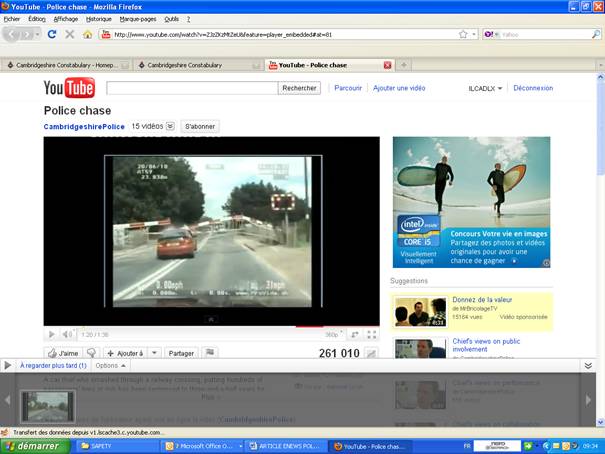Viewport: 605px width, 454px height.
Task: Click the Déconnexion link
Action: pyautogui.click(x=533, y=88)
